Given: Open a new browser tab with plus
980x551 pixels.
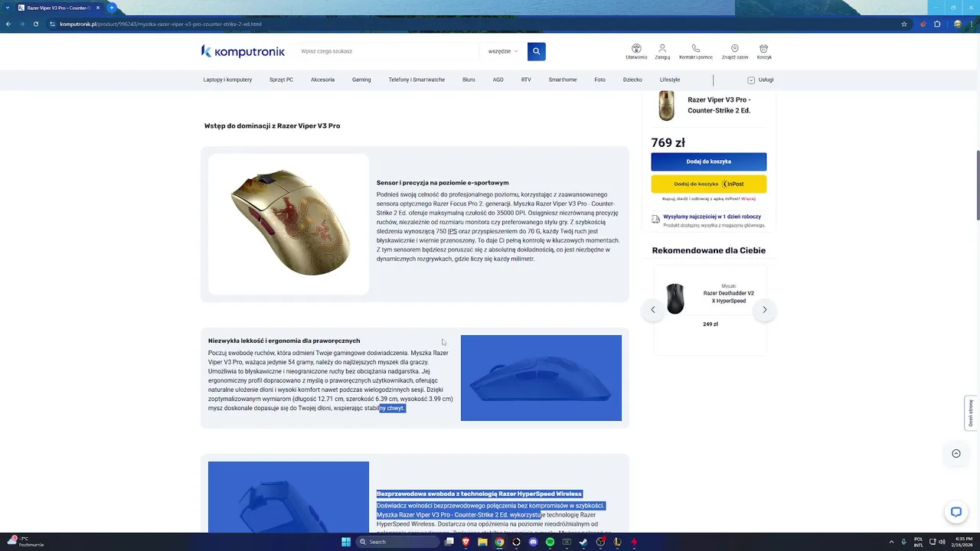Looking at the screenshot, I should point(111,8).
